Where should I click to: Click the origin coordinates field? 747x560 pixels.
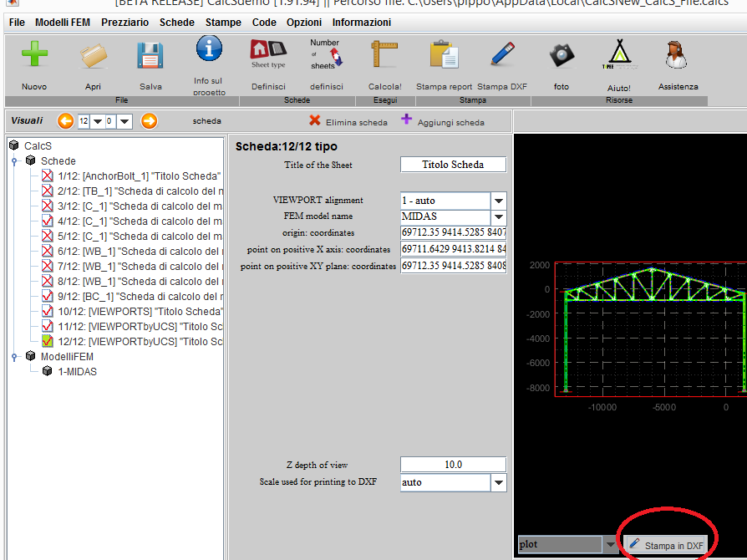pyautogui.click(x=453, y=232)
